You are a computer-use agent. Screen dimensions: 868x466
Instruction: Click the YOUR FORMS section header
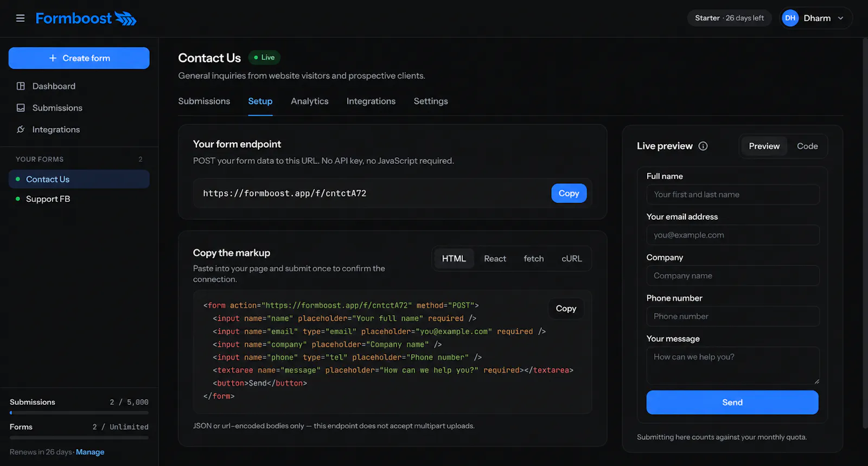tap(40, 159)
